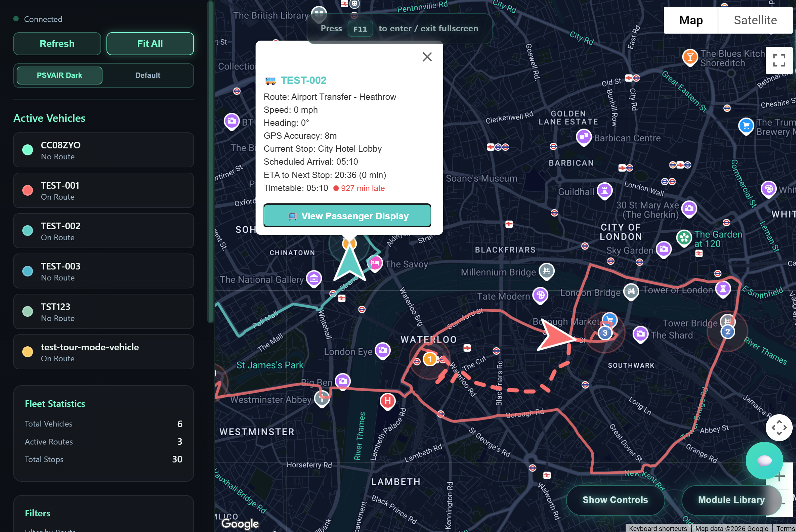Select vehicle TEST-003 in list
The image size is (796, 532).
103,271
